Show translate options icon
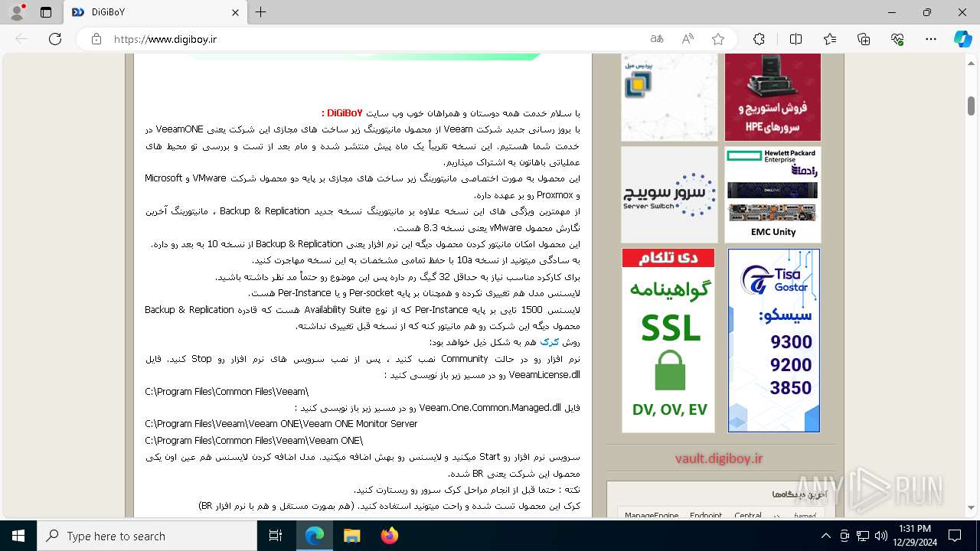This screenshot has height=551, width=980. tap(657, 39)
